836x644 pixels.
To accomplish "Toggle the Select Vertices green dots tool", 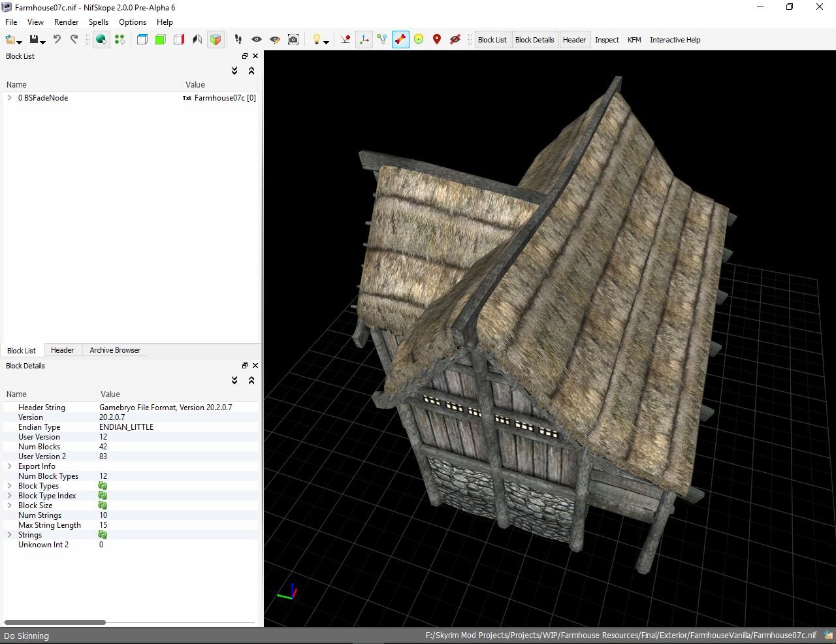I will (x=120, y=40).
